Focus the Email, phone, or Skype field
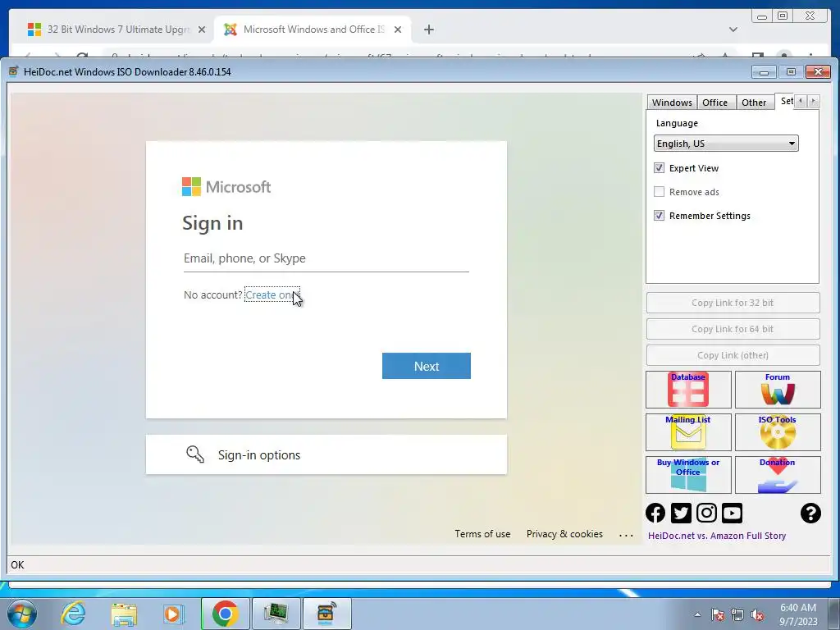Image resolution: width=840 pixels, height=630 pixels. coord(326,258)
